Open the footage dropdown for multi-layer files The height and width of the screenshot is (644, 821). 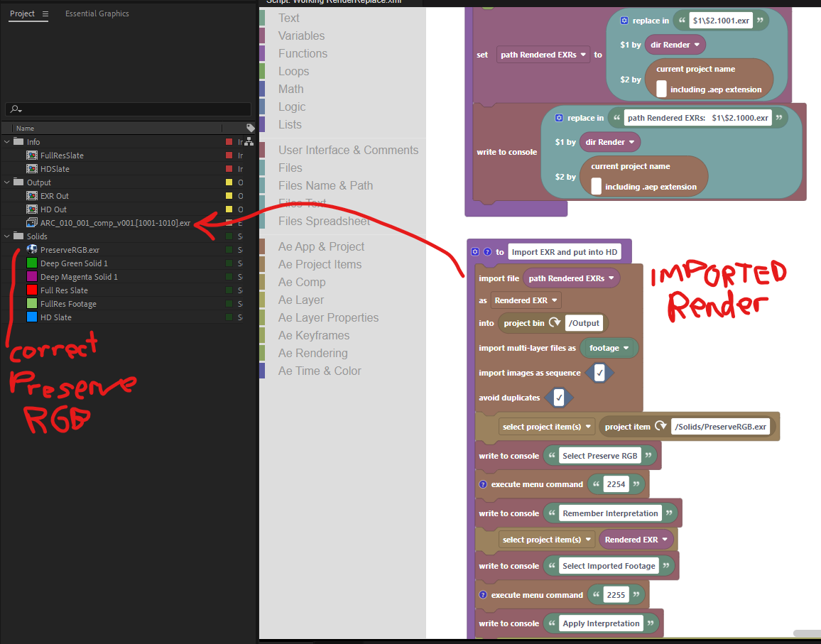tap(609, 348)
